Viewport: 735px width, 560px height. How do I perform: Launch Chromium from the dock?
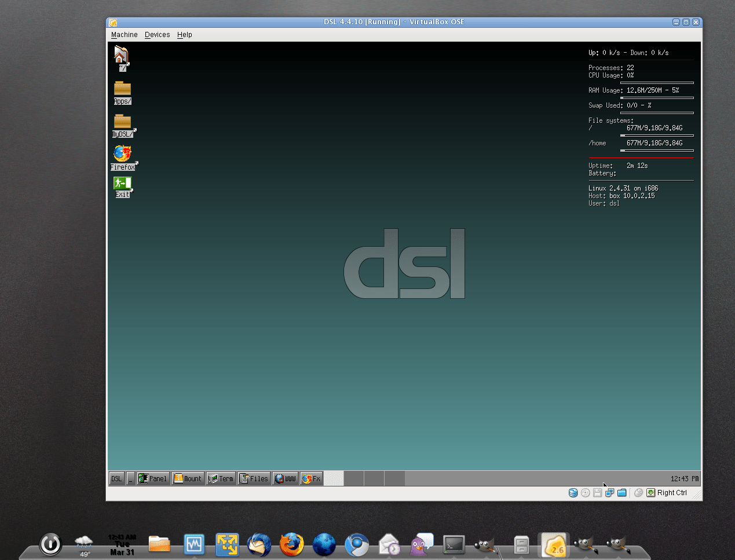pyautogui.click(x=357, y=545)
